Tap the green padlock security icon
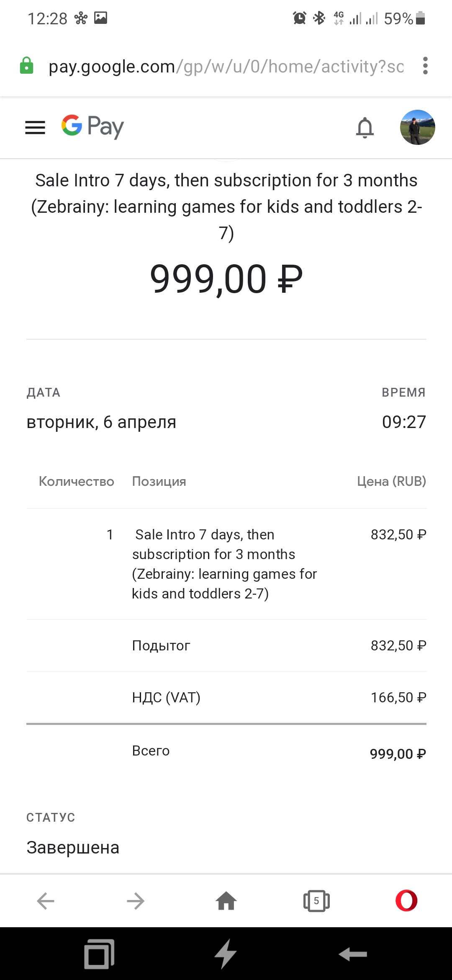This screenshot has height=980, width=452. pyautogui.click(x=26, y=66)
